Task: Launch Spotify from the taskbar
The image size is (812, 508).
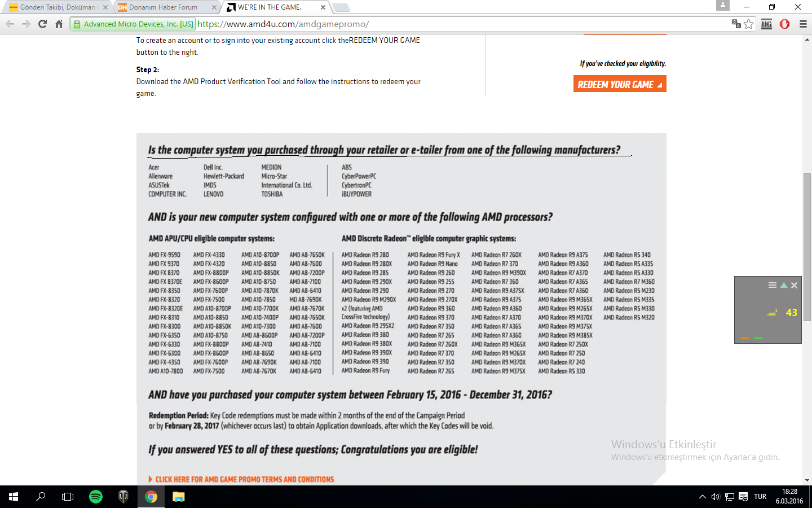Action: (x=96, y=497)
